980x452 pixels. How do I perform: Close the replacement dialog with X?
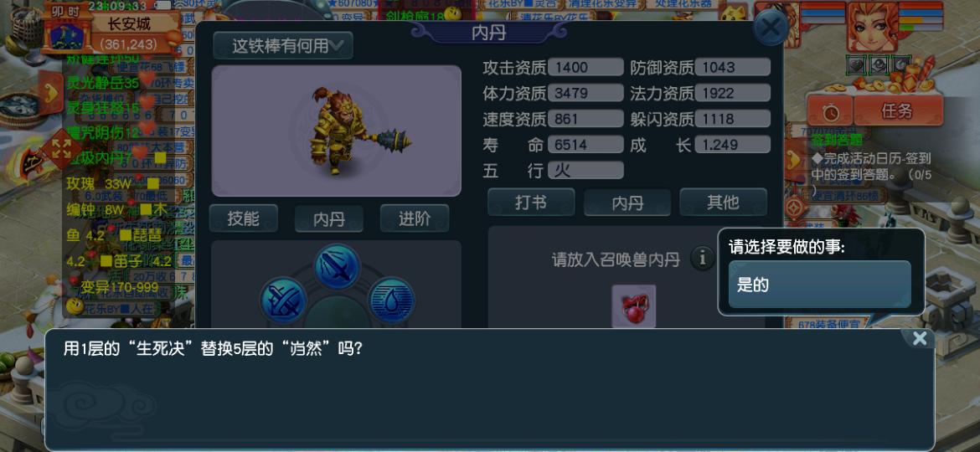[x=920, y=338]
